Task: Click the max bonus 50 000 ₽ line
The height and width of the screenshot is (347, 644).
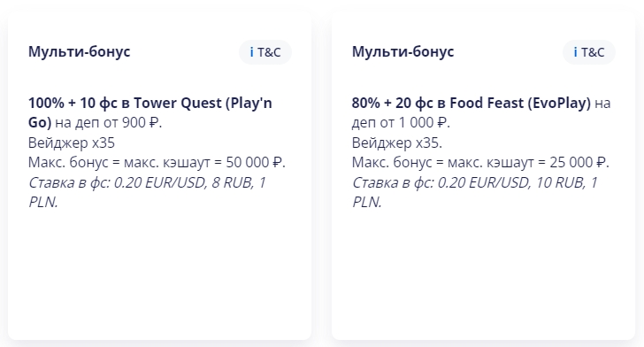Action: pyautogui.click(x=157, y=162)
